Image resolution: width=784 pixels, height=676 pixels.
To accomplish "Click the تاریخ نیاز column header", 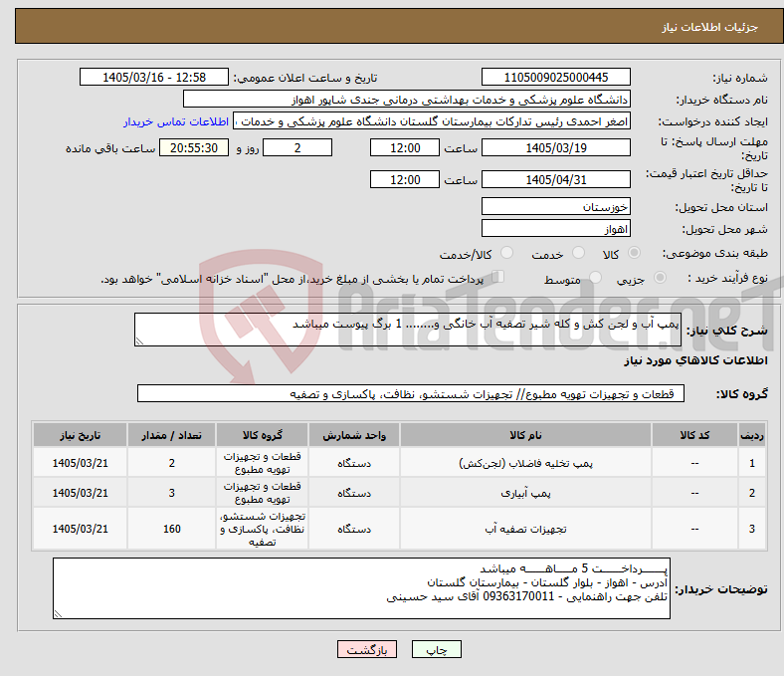I will [x=80, y=435].
